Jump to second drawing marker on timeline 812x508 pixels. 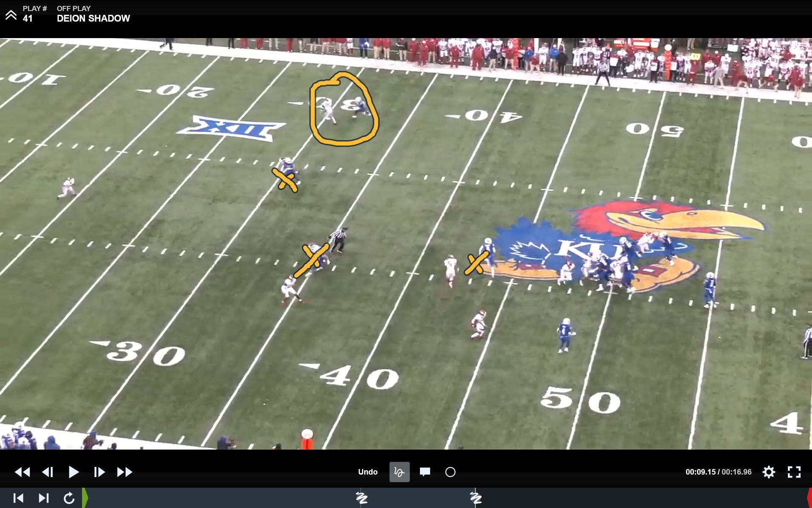click(476, 498)
